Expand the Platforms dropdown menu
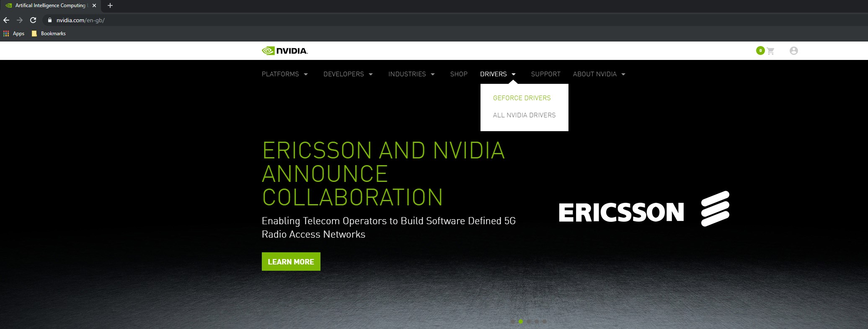The width and height of the screenshot is (868, 329). coord(285,74)
